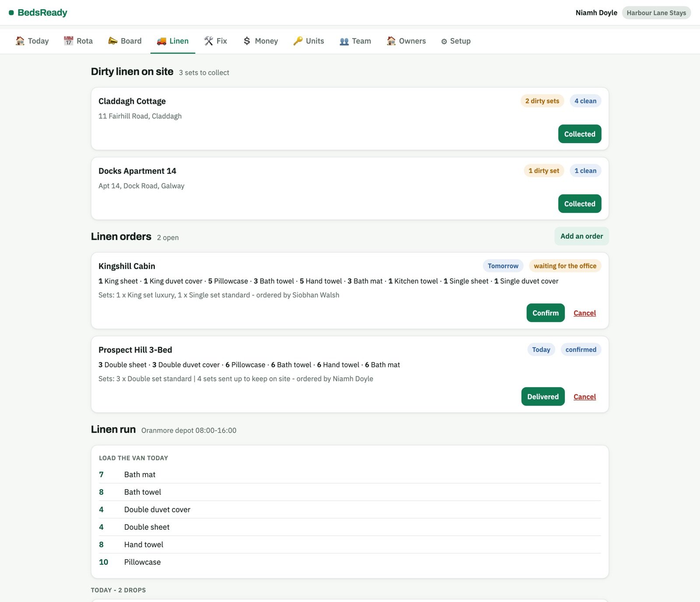
Task: Click the Today badge on Prospect Hill
Action: 541,349
